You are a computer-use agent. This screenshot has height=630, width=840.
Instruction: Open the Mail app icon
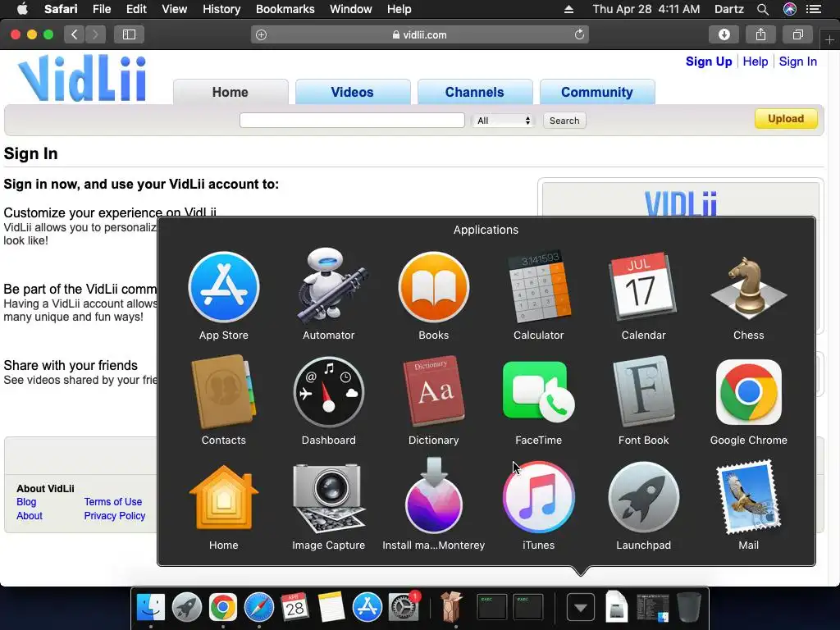(748, 497)
